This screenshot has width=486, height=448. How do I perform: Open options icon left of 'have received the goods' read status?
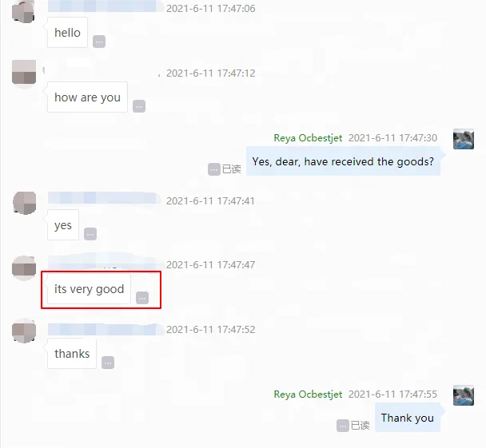pos(214,169)
